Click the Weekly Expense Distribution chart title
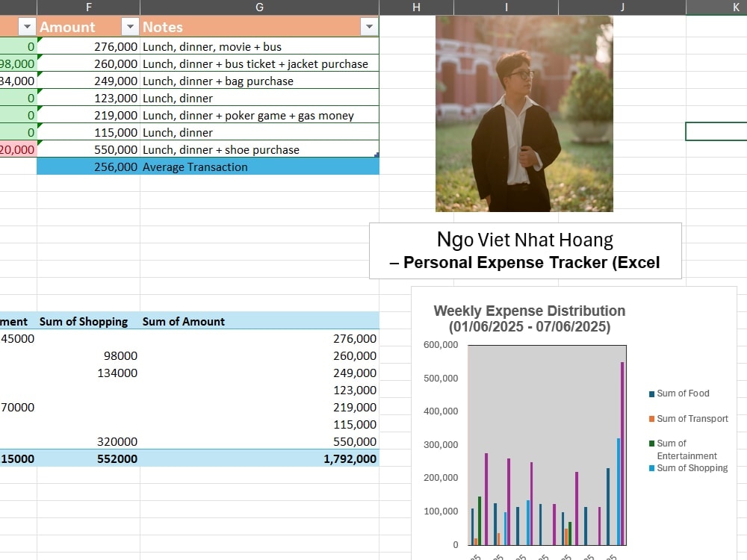Viewport: 747px width, 560px height. [529, 319]
